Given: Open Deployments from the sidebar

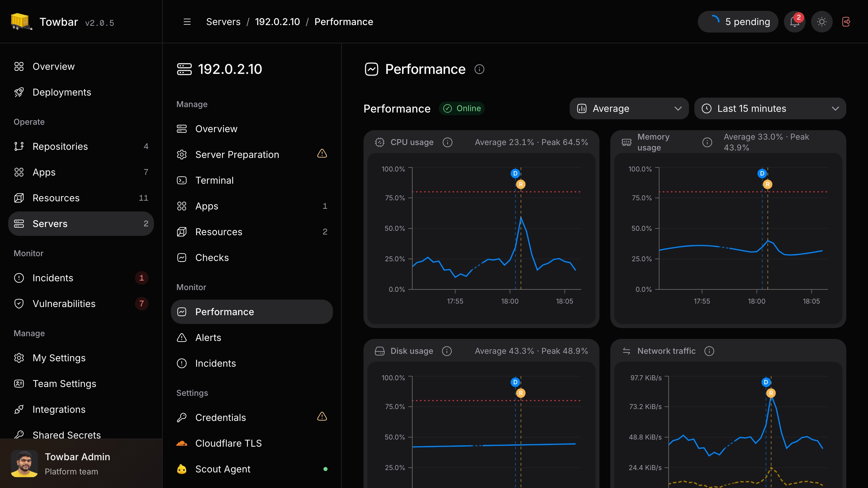Looking at the screenshot, I should point(81,92).
